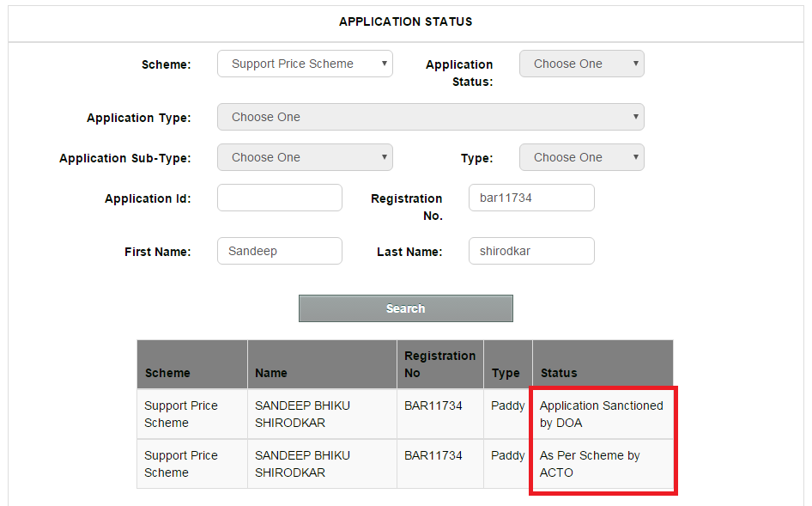This screenshot has height=506, width=812.
Task: Click SANDEEP BHIKU SHIRODKAR in the second row
Action: (302, 464)
